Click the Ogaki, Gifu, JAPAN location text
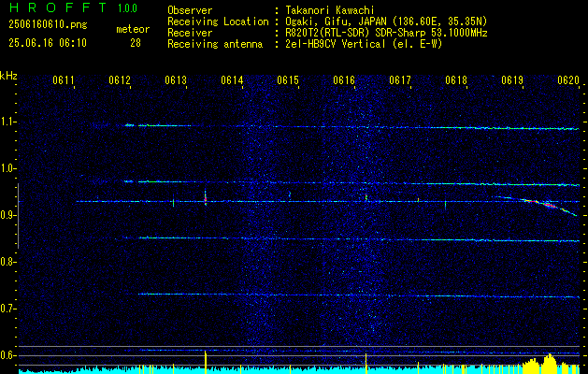The image size is (588, 374). pos(386,22)
